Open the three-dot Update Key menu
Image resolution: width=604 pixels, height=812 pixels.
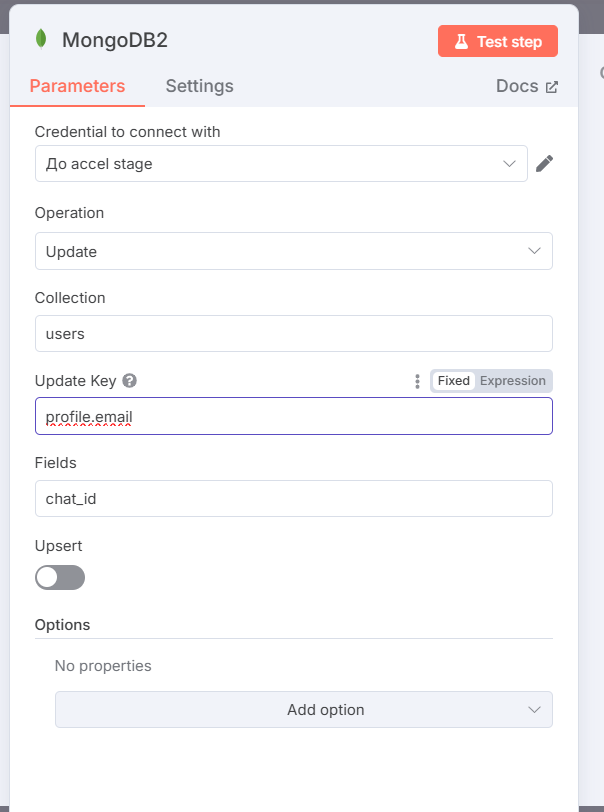coord(417,381)
